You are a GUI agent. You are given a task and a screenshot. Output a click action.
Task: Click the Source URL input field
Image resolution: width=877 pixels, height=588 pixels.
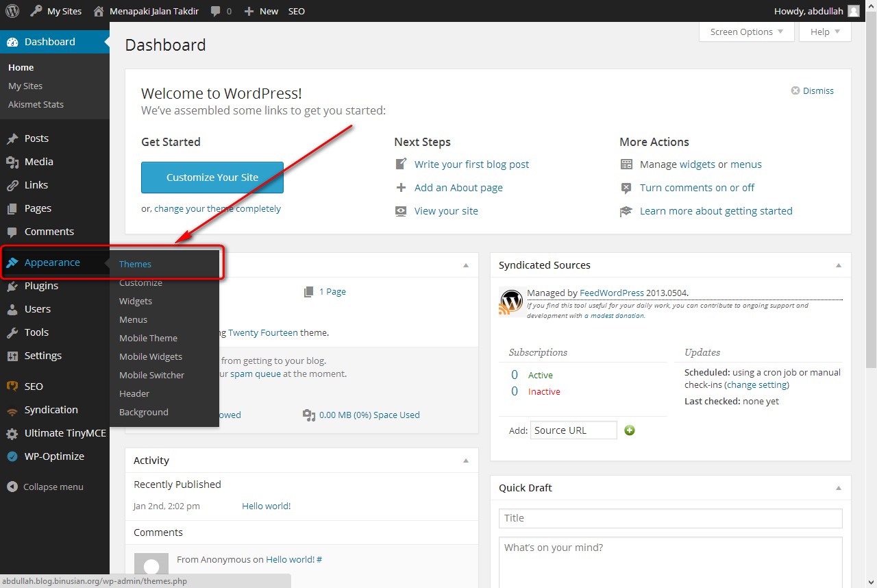pos(573,430)
